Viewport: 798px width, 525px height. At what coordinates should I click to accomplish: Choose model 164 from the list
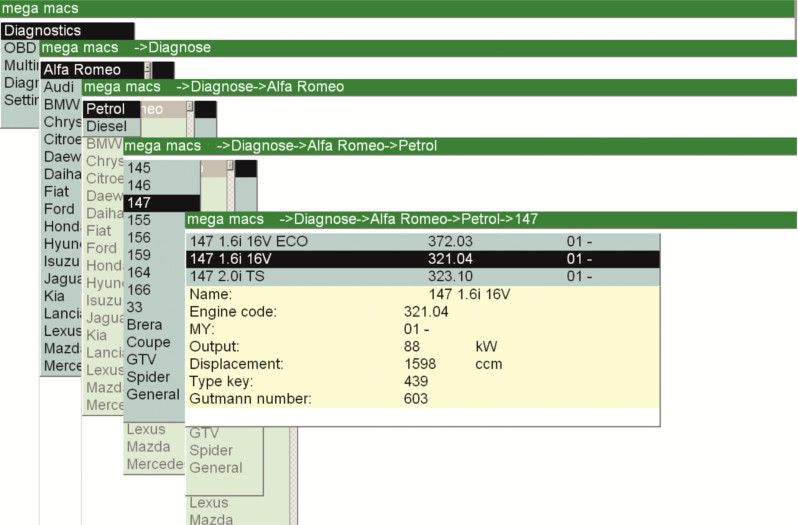139,272
